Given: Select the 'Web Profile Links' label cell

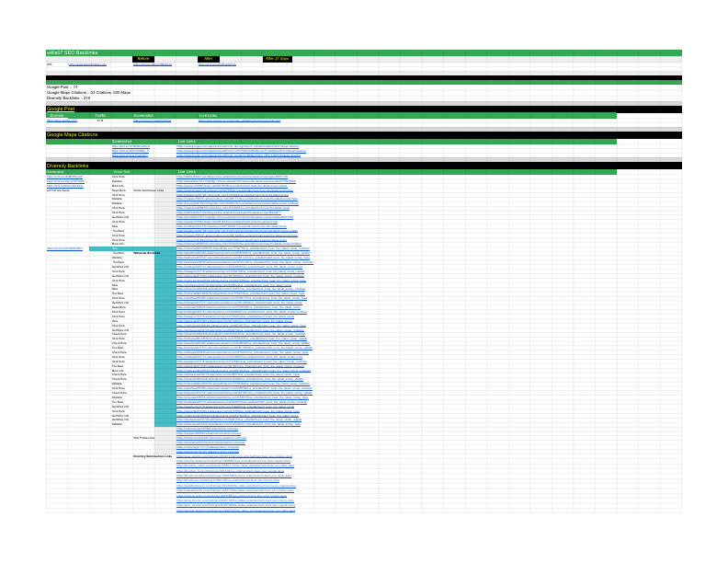Looking at the screenshot, I should tap(144, 438).
